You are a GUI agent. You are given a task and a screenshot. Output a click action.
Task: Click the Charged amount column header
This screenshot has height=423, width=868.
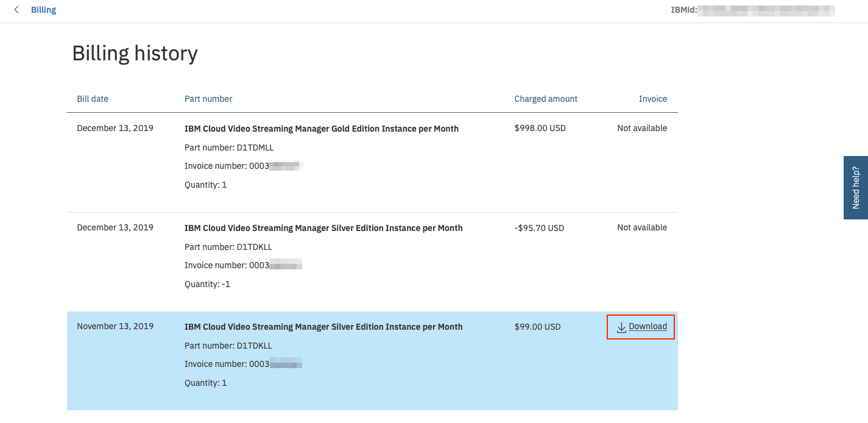[546, 99]
